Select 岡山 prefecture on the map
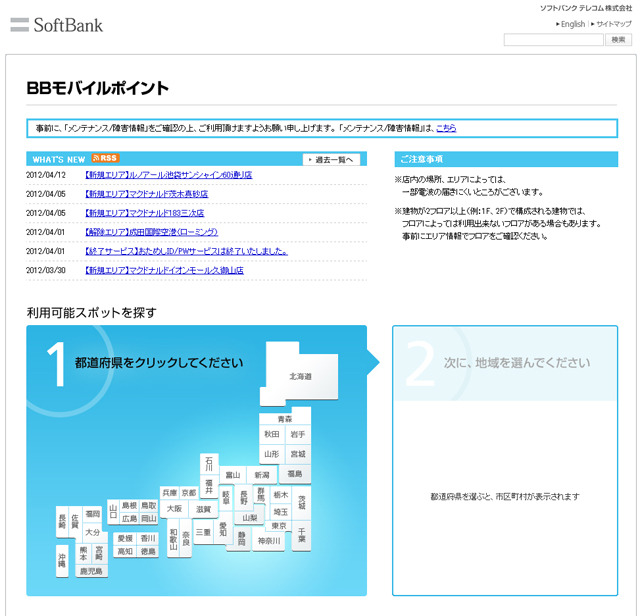The width and height of the screenshot is (640, 616). 149,518
